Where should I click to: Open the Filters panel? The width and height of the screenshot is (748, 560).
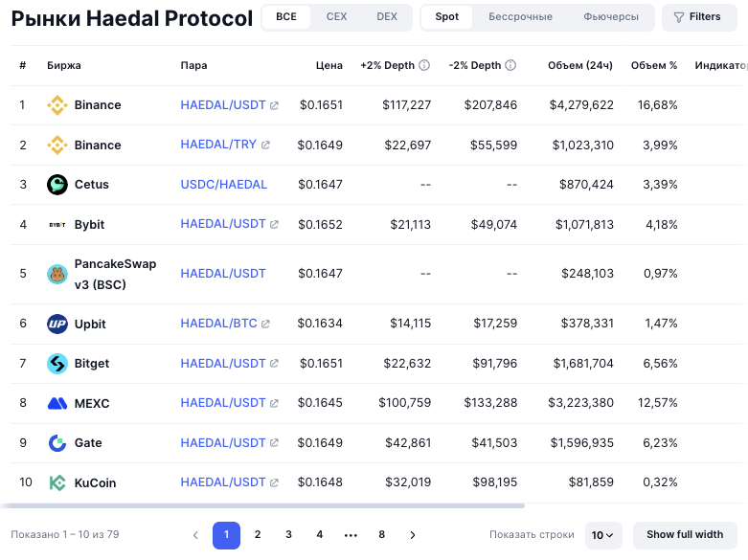click(x=697, y=17)
